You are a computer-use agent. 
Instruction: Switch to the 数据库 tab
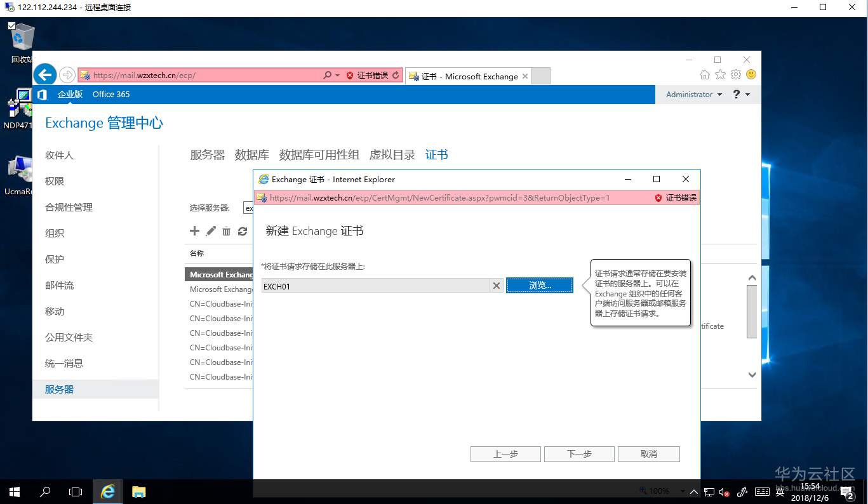pos(251,154)
